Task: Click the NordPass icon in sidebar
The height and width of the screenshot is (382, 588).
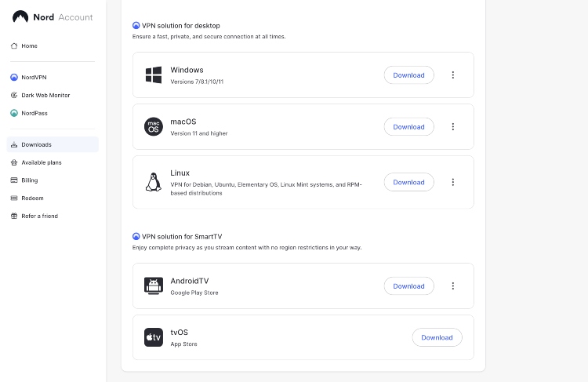Action: [x=14, y=113]
